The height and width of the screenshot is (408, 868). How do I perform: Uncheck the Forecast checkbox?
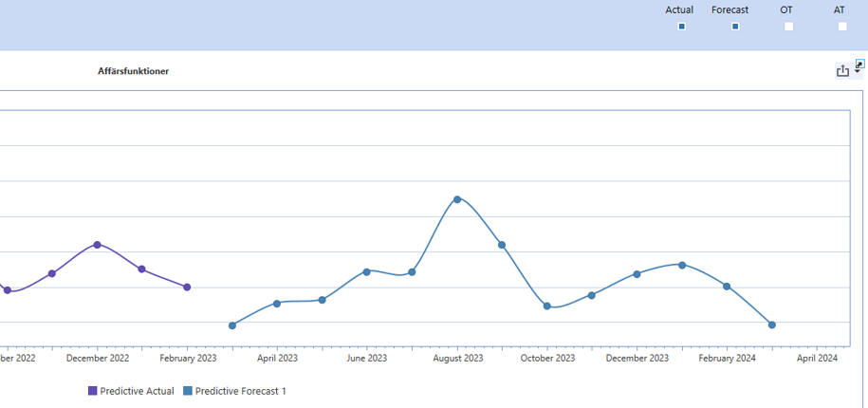pyautogui.click(x=735, y=27)
